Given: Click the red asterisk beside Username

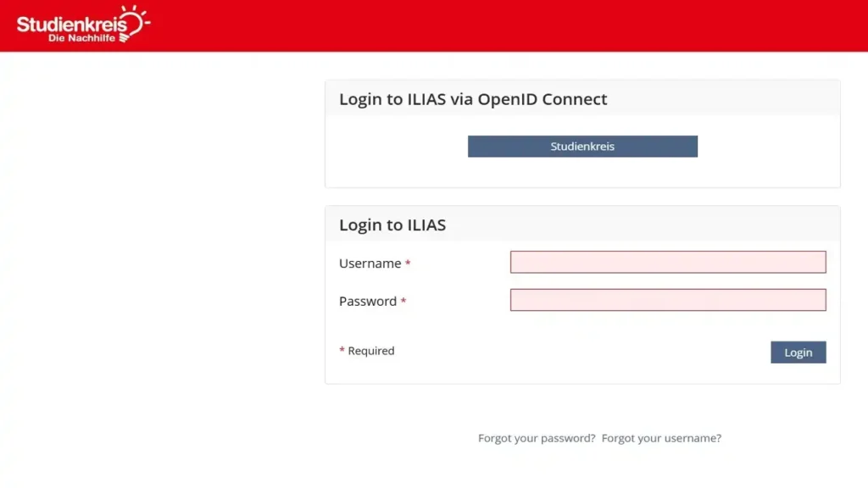Looking at the screenshot, I should click(406, 263).
